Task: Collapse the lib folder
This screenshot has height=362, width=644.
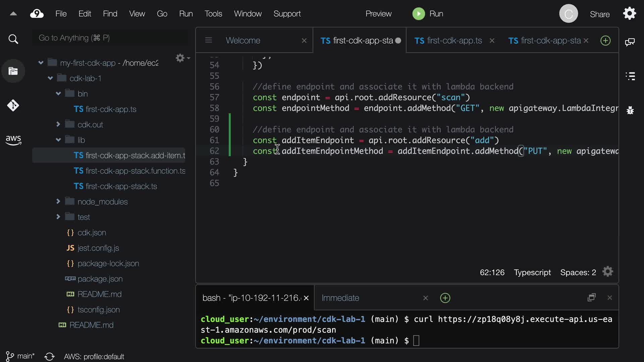Action: coord(58,140)
